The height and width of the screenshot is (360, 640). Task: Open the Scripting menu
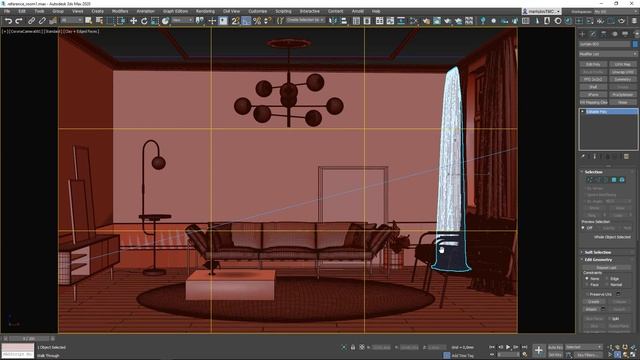point(283,11)
